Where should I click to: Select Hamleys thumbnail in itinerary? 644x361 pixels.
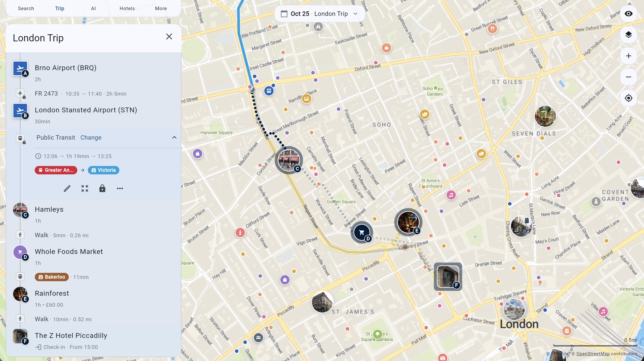click(x=20, y=210)
